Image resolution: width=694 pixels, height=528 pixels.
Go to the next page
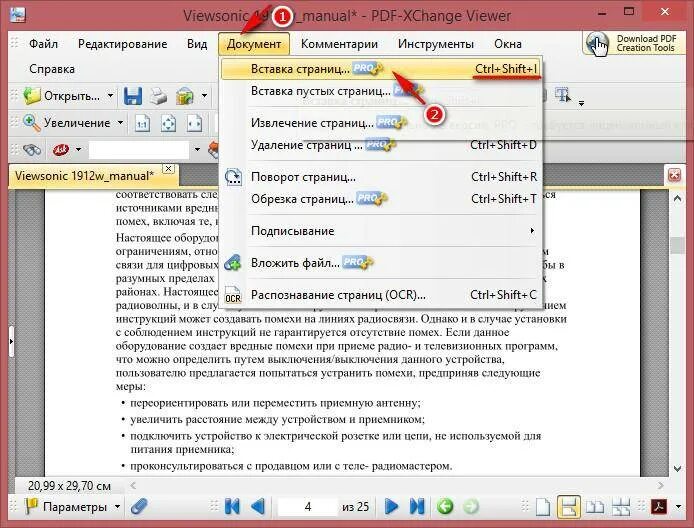(391, 506)
